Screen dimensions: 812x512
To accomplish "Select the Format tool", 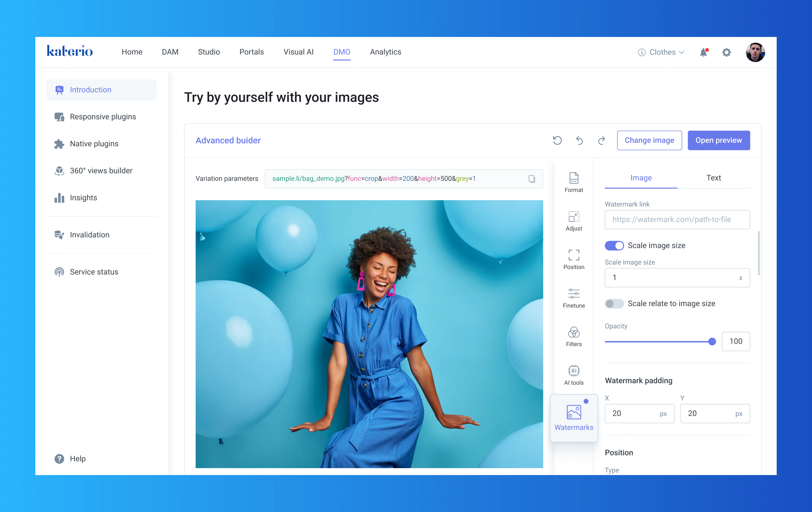I will click(574, 182).
